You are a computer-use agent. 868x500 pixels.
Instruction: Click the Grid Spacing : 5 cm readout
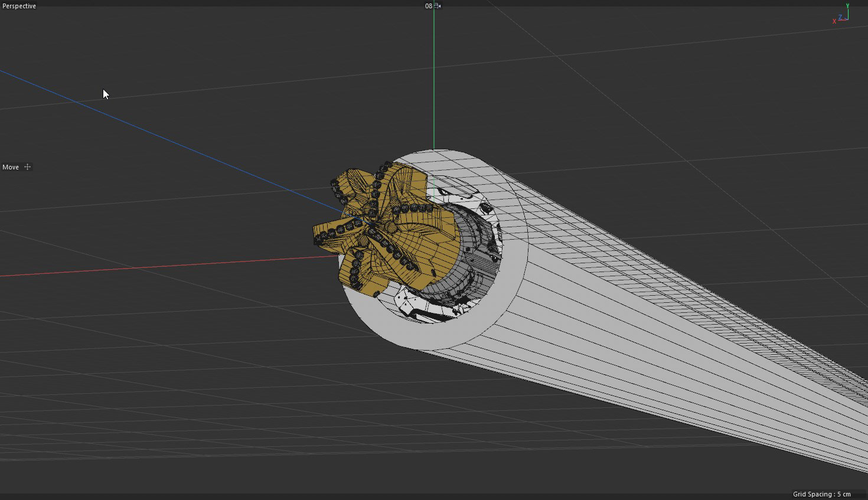pos(822,494)
